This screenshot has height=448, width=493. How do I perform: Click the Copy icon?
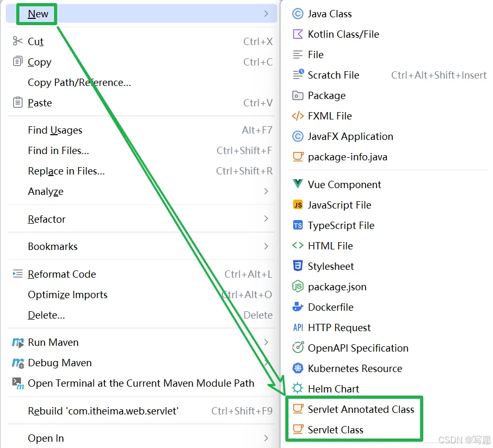tap(18, 61)
